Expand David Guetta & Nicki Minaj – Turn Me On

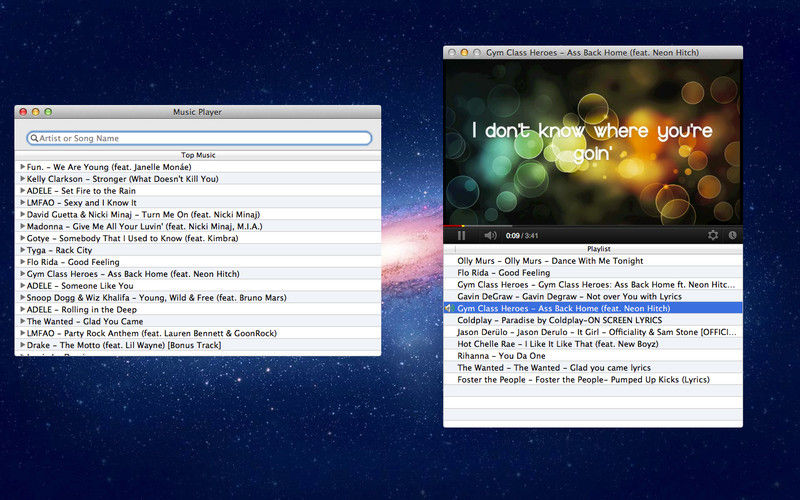pos(22,214)
